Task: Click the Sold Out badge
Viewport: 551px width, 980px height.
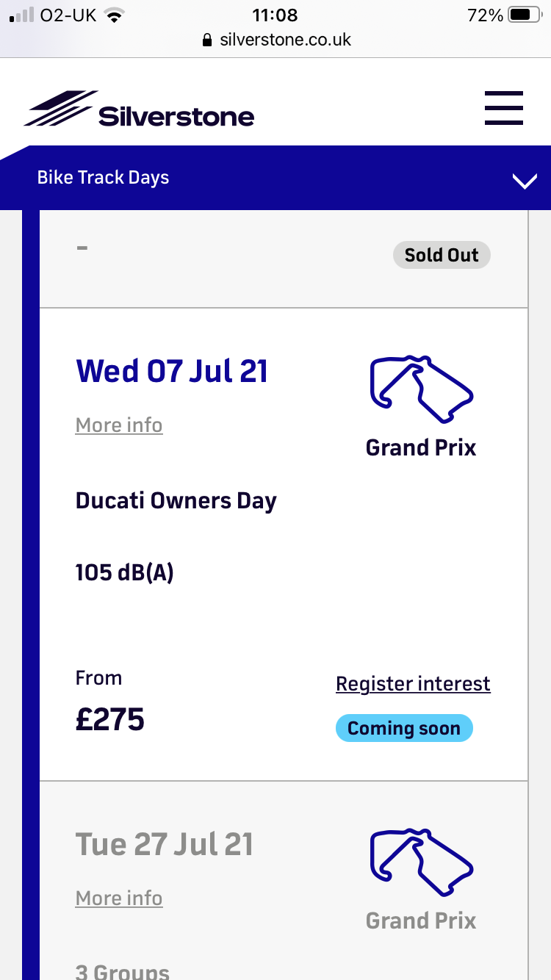Action: click(442, 255)
